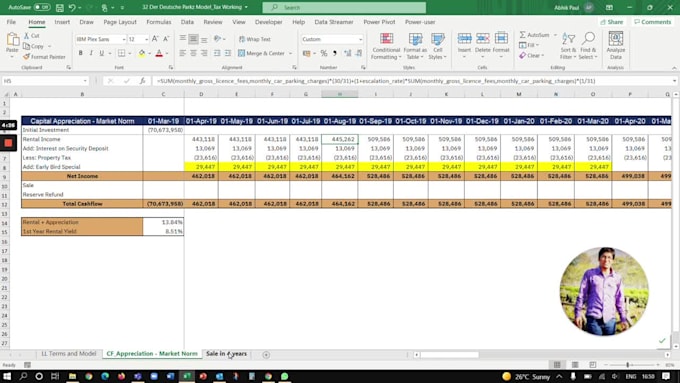Apply the red Font Color

(159, 53)
